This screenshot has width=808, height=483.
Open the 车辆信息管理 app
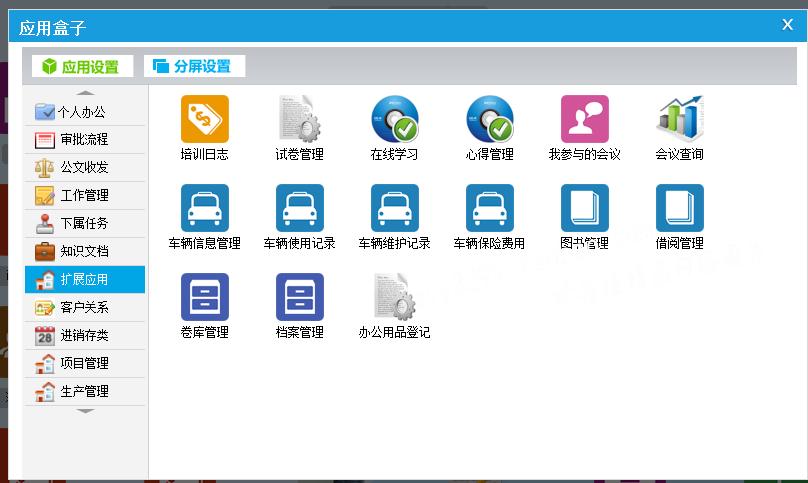coord(204,209)
